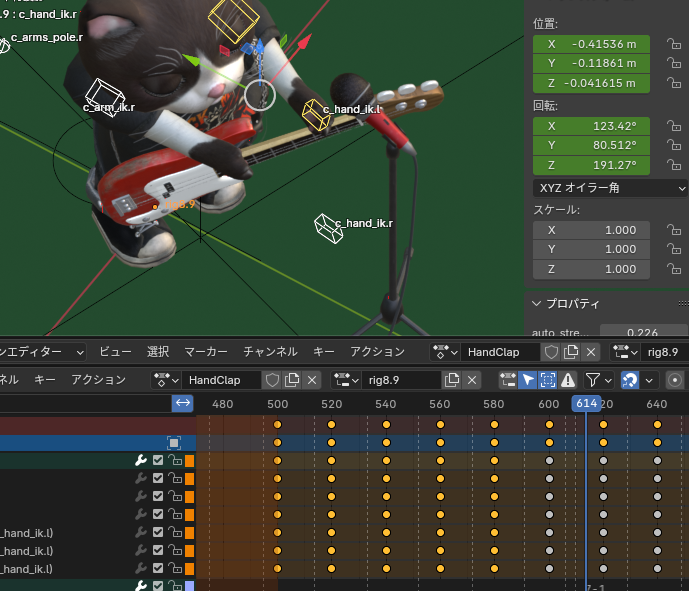Collapse the プロパティ panel
689x591 pixels.
coord(537,303)
